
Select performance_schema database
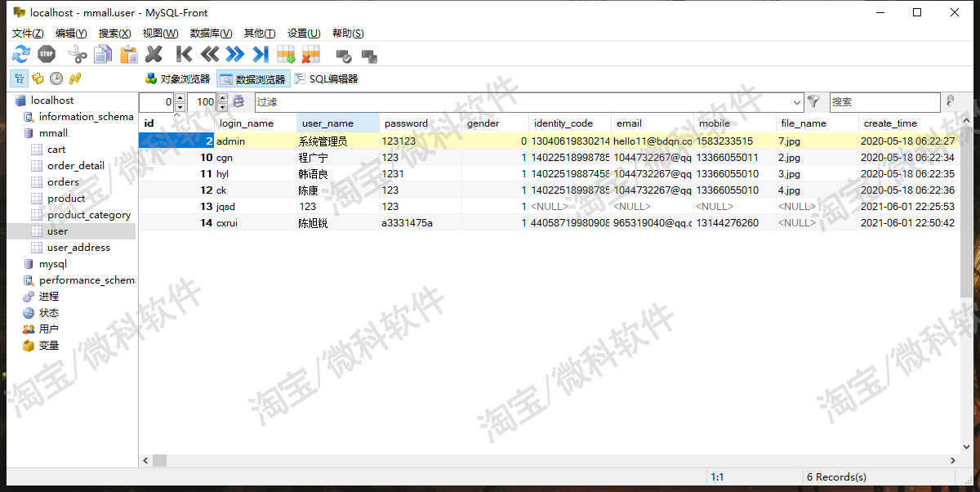point(87,280)
